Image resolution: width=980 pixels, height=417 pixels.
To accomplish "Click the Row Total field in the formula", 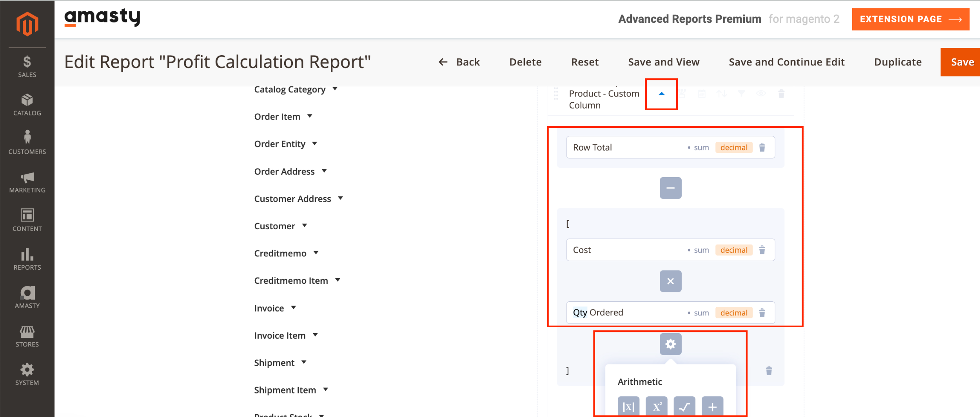I will [591, 147].
